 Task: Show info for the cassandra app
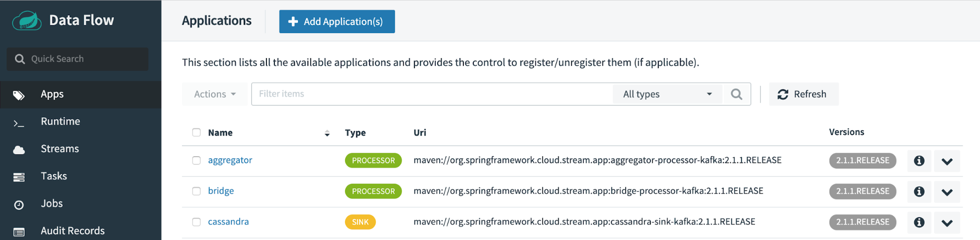[919, 222]
